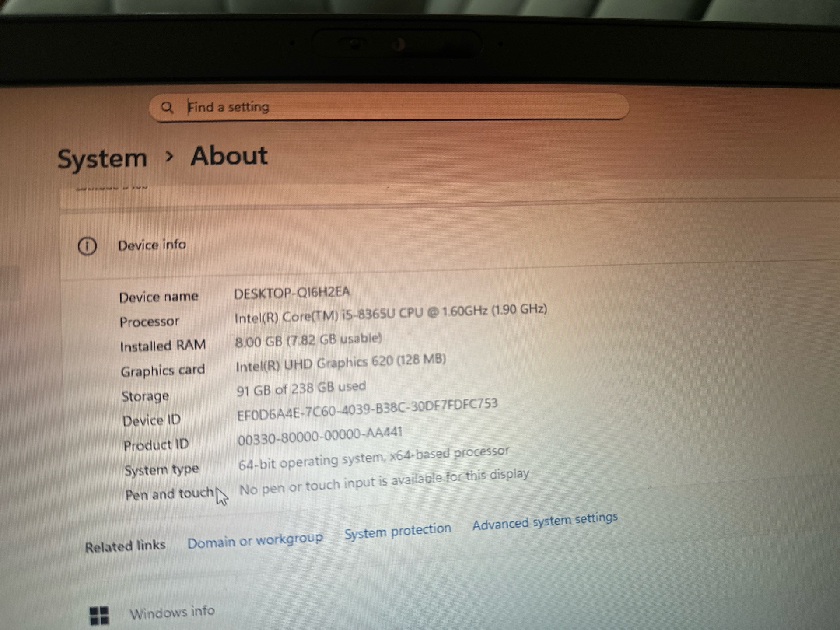Image resolution: width=840 pixels, height=630 pixels.
Task: Focus the Find a setting field
Action: pyautogui.click(x=389, y=106)
